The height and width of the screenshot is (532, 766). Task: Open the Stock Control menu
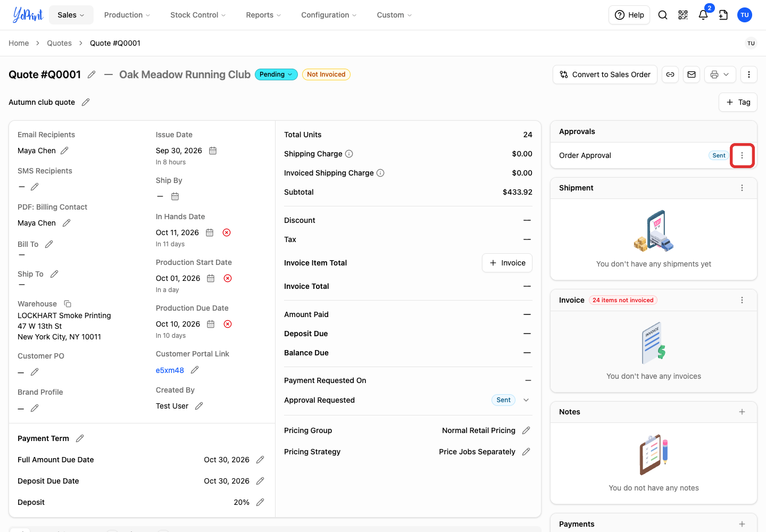click(x=198, y=15)
